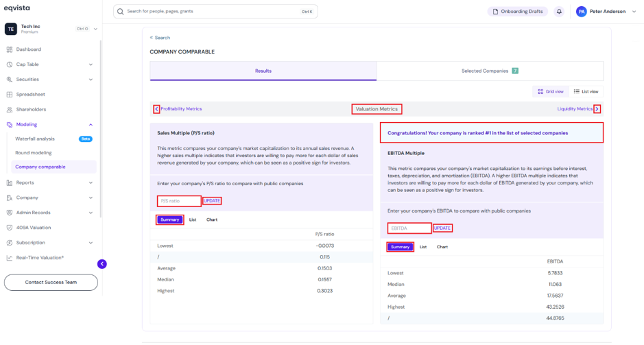
Task: Expand the Company menu chevron
Action: pyautogui.click(x=91, y=198)
